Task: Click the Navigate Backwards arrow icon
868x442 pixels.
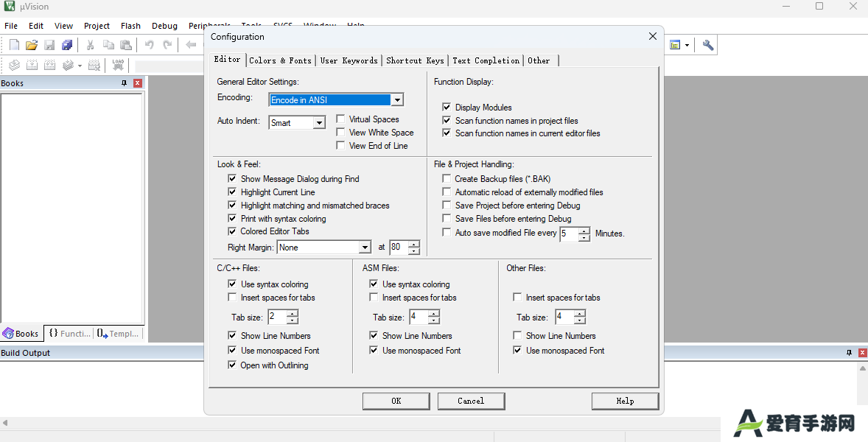Action: 191,45
